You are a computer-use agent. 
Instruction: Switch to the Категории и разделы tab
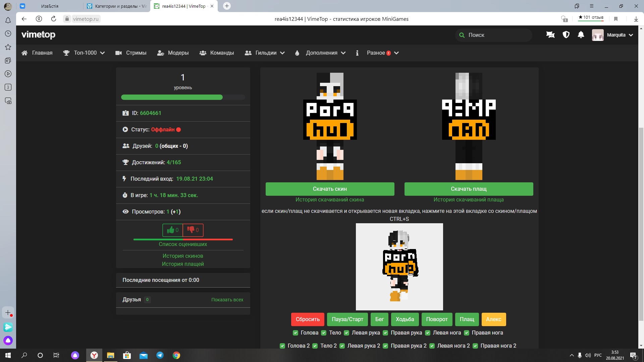pyautogui.click(x=116, y=6)
